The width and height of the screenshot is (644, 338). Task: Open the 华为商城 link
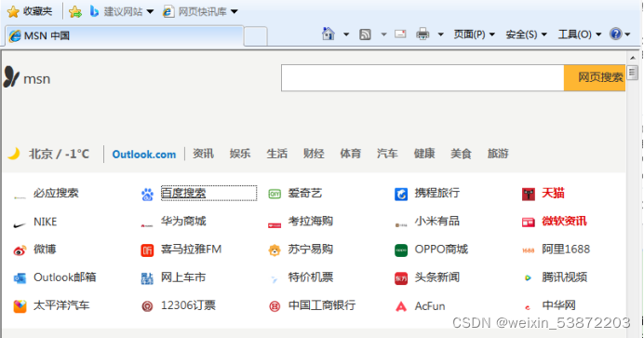(183, 221)
